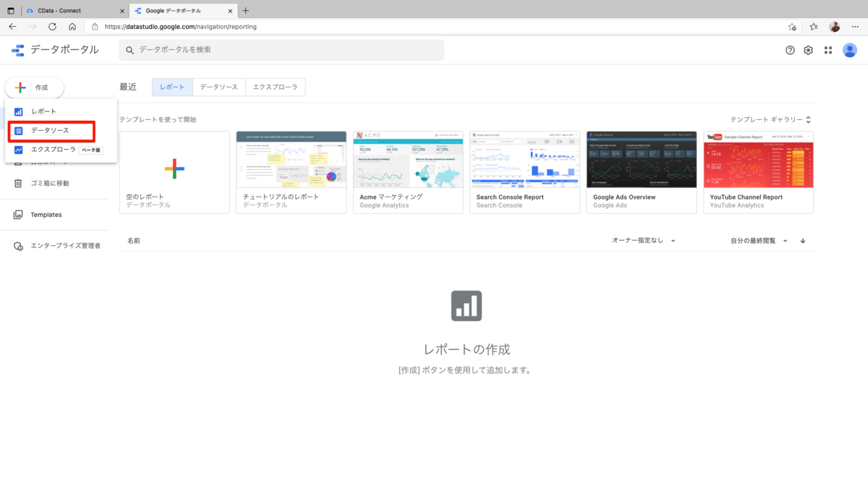Viewport: 868px width, 488px height.
Task: Click the Data Portal logo icon
Action: 17,50
